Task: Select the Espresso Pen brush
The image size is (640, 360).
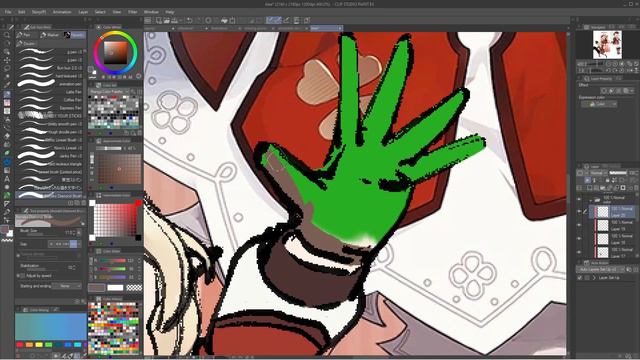Action: [51, 108]
